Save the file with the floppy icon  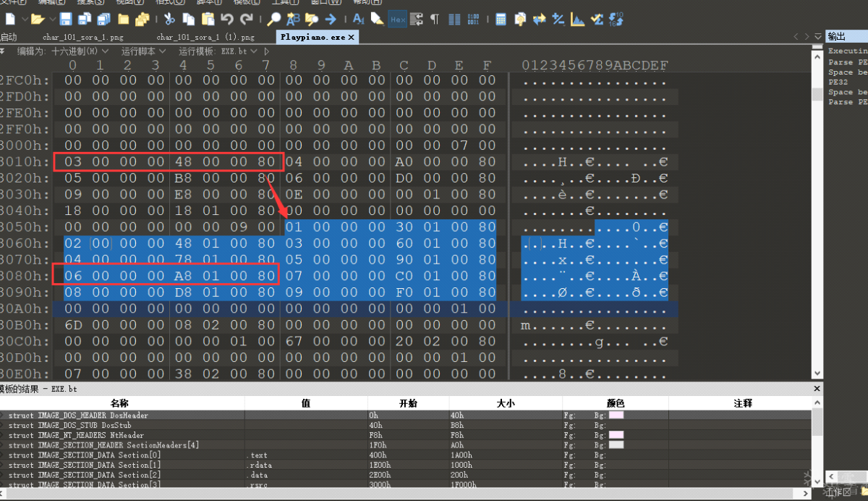(66, 19)
